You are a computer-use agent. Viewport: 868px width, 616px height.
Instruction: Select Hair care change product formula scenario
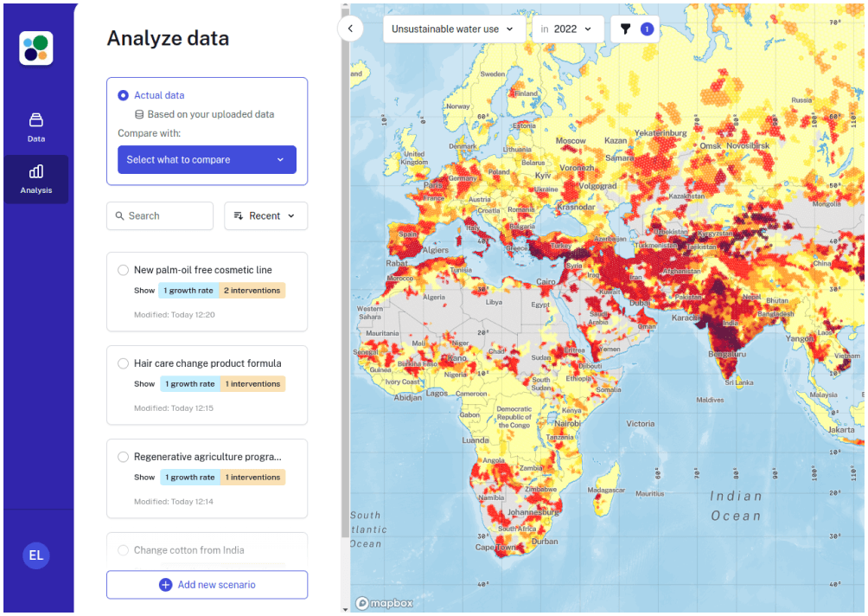tap(124, 363)
